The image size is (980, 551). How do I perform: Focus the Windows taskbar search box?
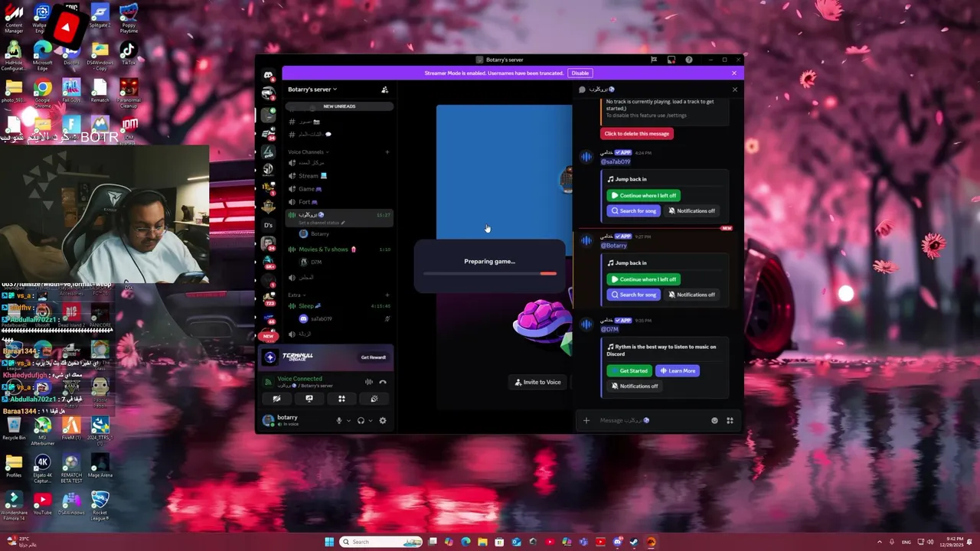point(381,542)
